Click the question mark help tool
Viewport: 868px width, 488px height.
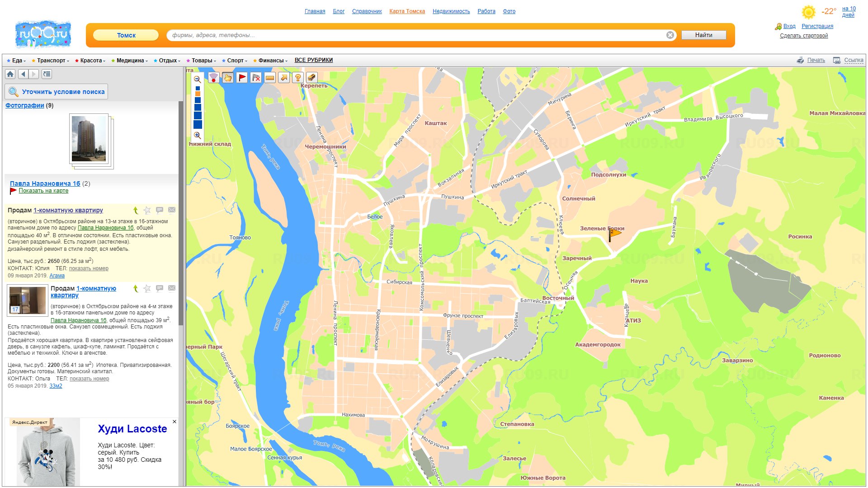coord(298,78)
